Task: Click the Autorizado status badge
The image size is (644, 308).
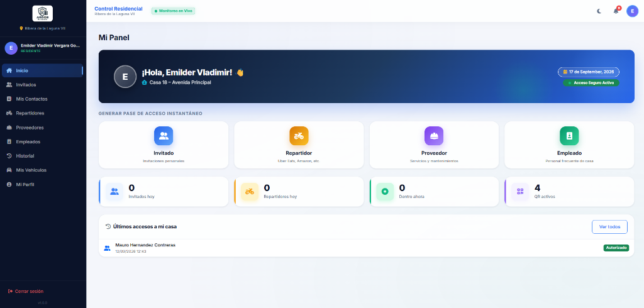Action: tap(616, 248)
